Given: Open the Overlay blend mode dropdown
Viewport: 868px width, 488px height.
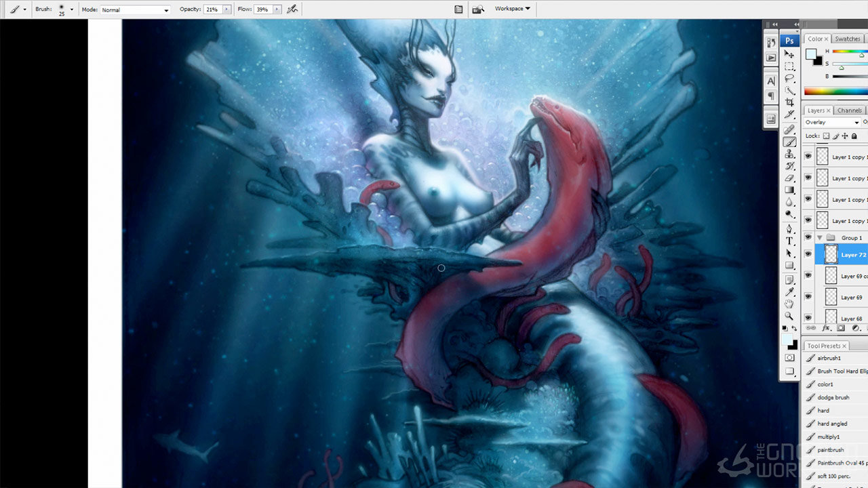Looking at the screenshot, I should pos(832,123).
